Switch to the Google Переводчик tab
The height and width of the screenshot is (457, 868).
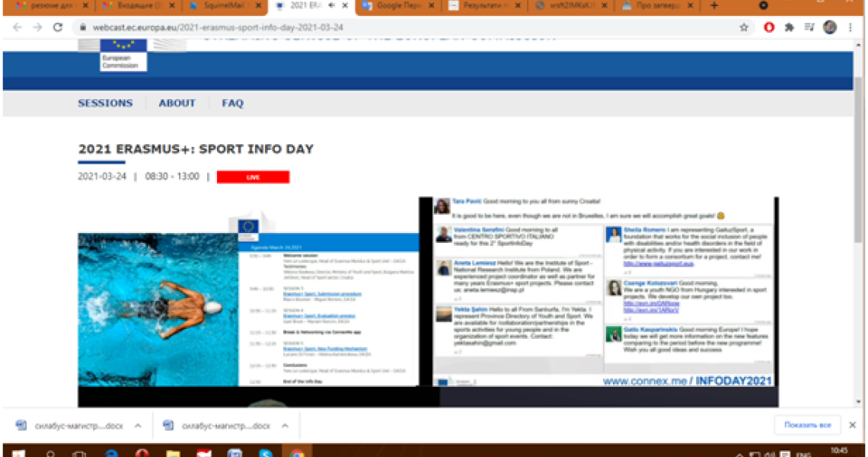click(x=397, y=5)
